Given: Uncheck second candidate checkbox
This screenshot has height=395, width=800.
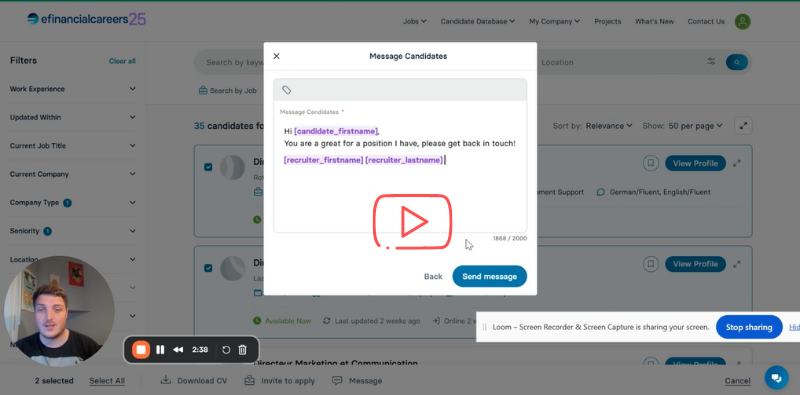Looking at the screenshot, I should tap(208, 268).
